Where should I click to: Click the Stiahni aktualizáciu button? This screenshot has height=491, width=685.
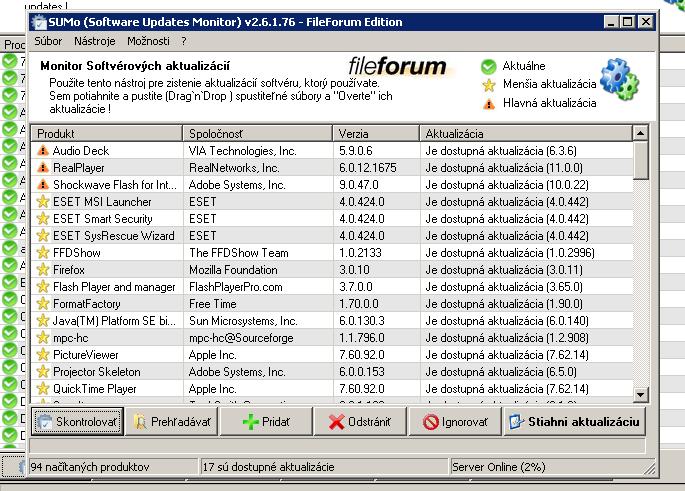[x=574, y=422]
